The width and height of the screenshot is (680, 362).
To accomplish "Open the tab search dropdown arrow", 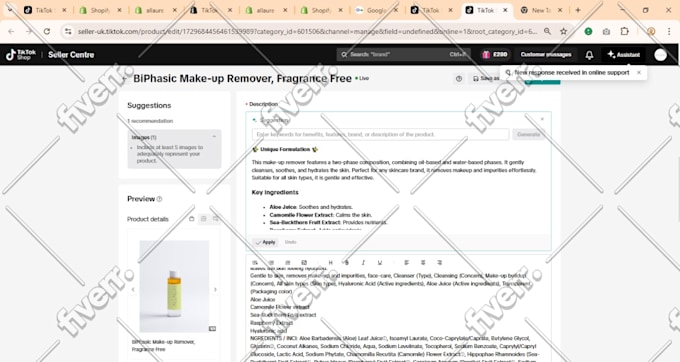I will point(10,10).
